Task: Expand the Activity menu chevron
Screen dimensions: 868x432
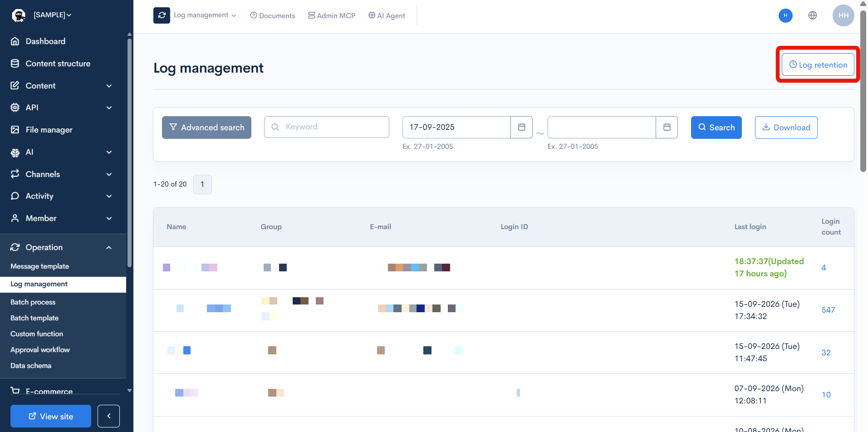Action: (x=109, y=196)
